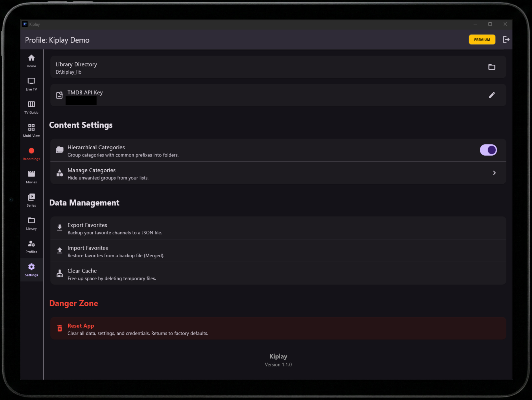Select the Settings tab in sidebar
532x400 pixels.
coord(31,270)
